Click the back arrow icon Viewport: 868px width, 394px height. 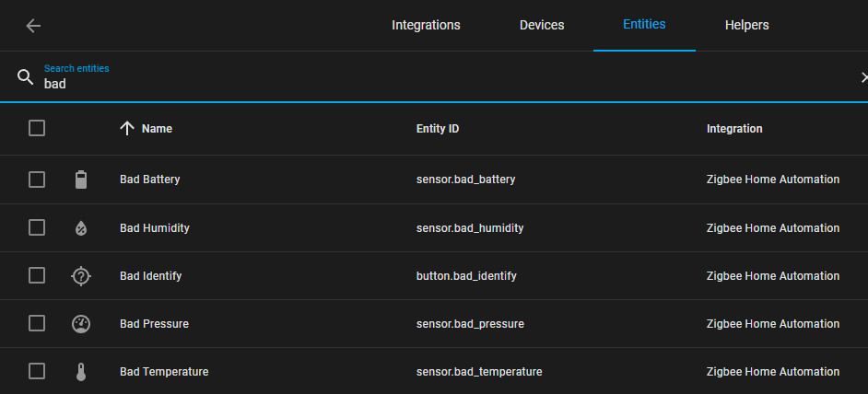[33, 26]
